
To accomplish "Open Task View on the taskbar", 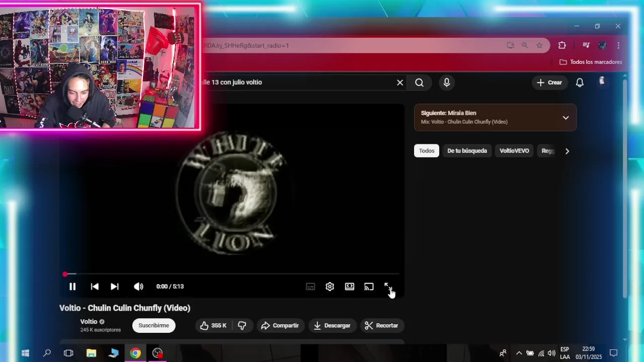I will 68,353.
